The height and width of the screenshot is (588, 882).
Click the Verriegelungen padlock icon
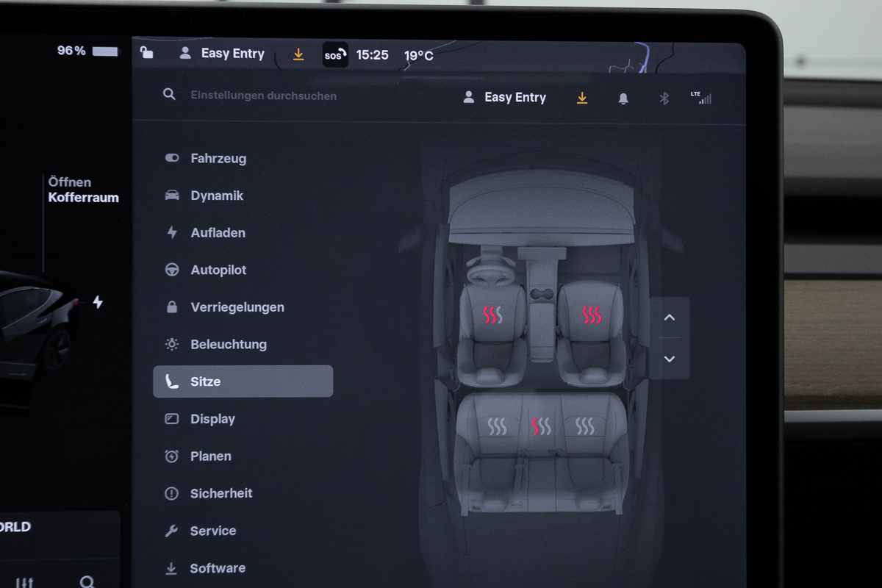pos(172,307)
